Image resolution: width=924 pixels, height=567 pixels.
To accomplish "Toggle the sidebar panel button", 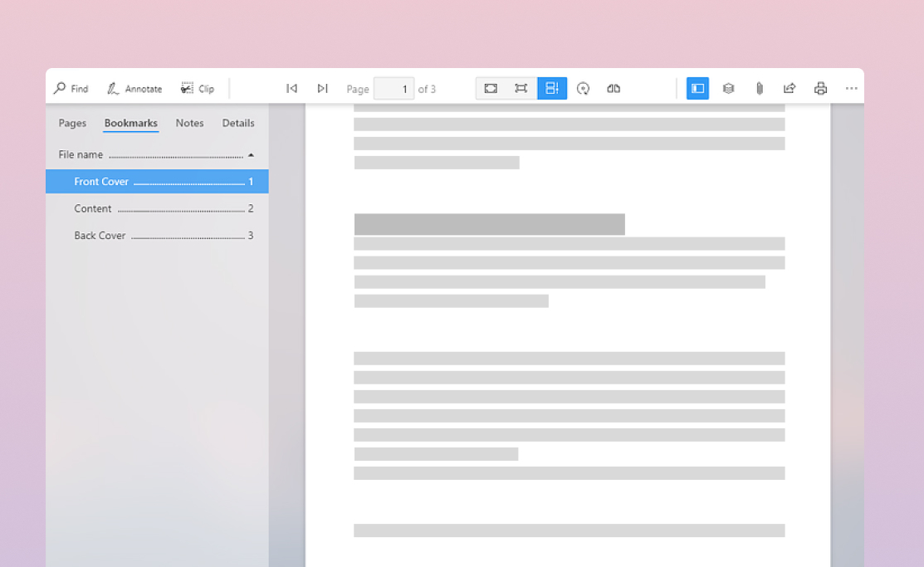I will click(697, 88).
